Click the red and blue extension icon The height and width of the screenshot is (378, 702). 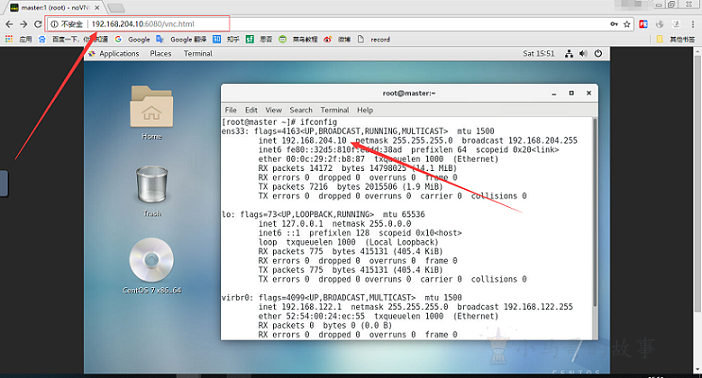643,24
